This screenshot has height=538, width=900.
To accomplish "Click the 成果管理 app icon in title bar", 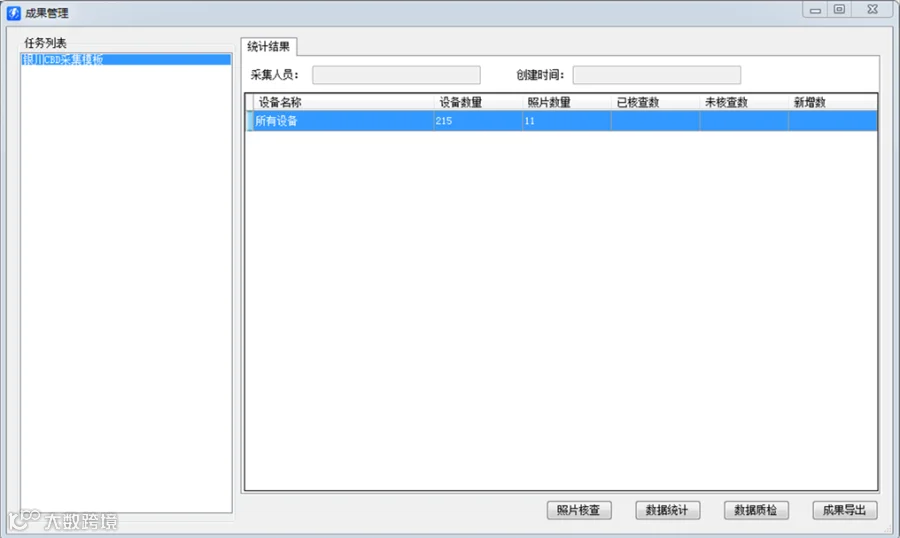I will coord(14,13).
